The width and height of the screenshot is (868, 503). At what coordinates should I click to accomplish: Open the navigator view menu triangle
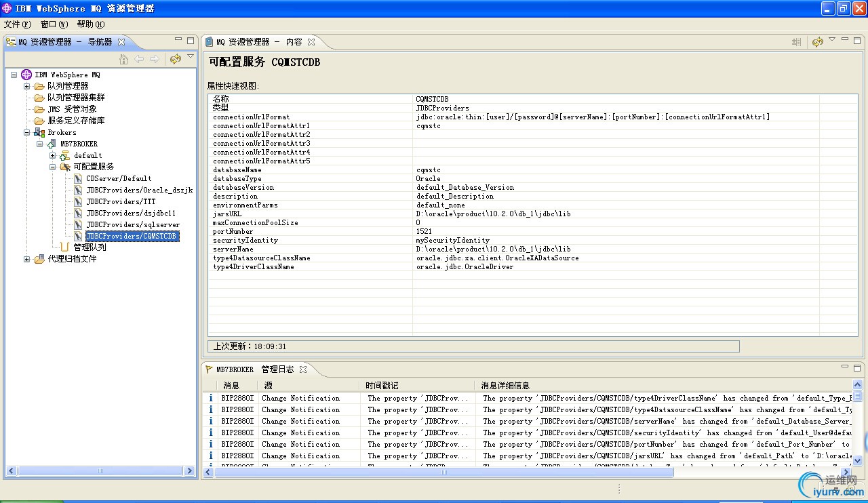[x=191, y=57]
